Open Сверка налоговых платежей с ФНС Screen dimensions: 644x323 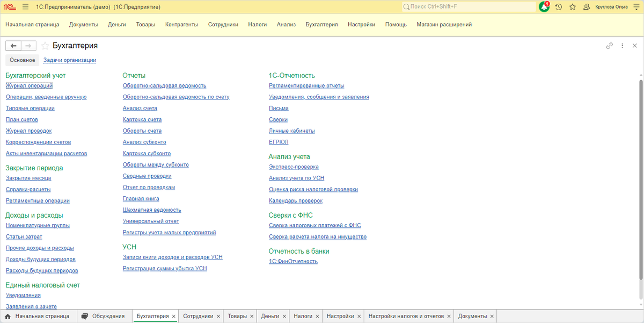[315, 225]
